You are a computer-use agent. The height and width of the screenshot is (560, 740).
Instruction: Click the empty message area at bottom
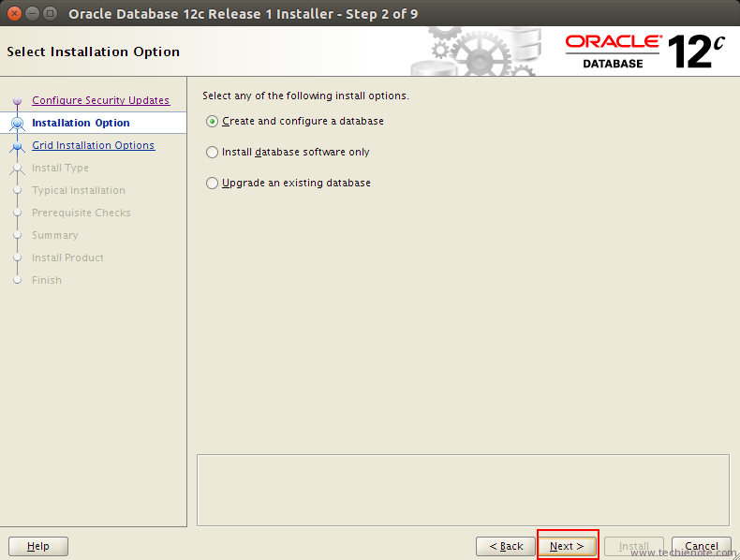click(463, 490)
